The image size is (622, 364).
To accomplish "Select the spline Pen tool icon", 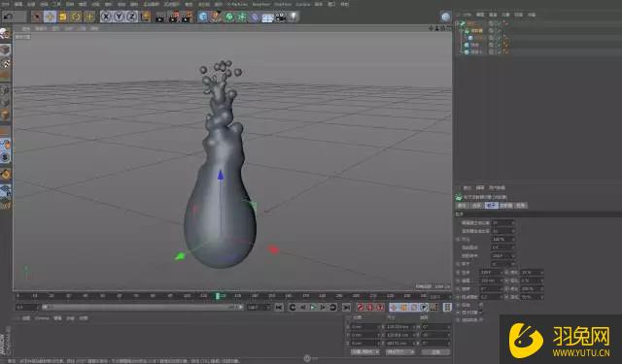I will (216, 17).
